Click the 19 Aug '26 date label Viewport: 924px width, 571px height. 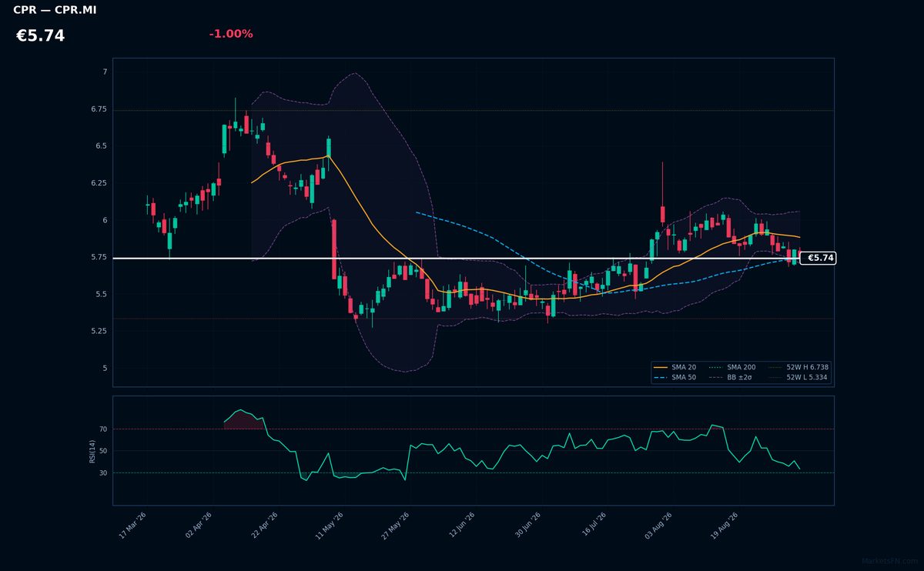click(725, 526)
